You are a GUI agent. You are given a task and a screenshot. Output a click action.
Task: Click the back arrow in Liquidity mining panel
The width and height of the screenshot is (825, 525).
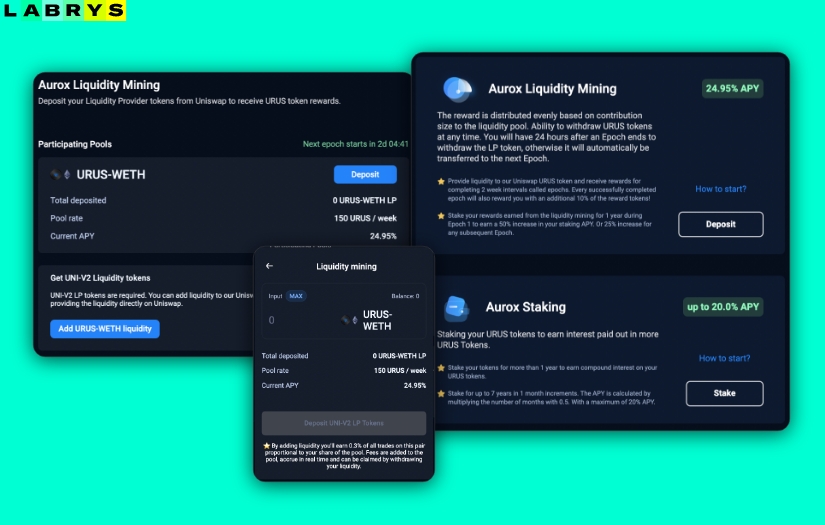(269, 266)
